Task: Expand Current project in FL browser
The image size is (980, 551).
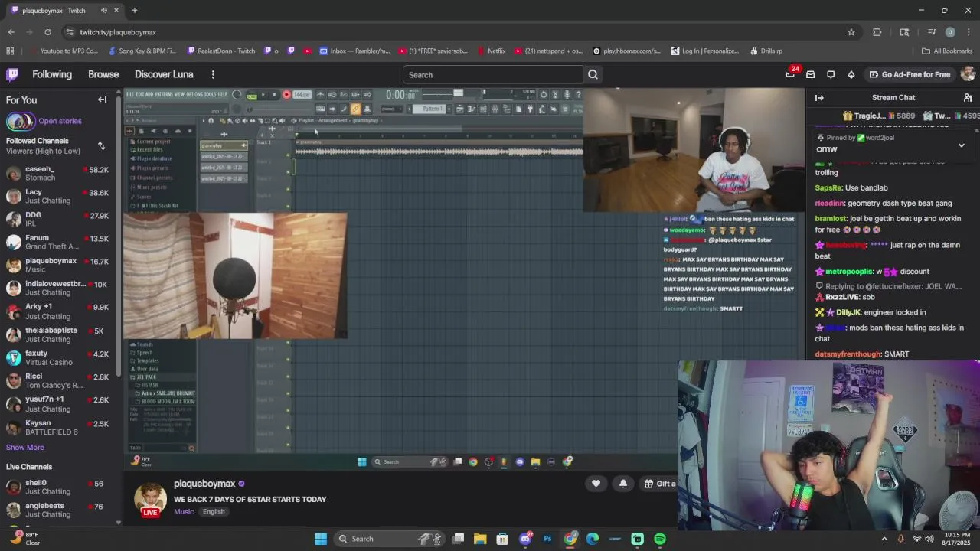Action: 152,142
